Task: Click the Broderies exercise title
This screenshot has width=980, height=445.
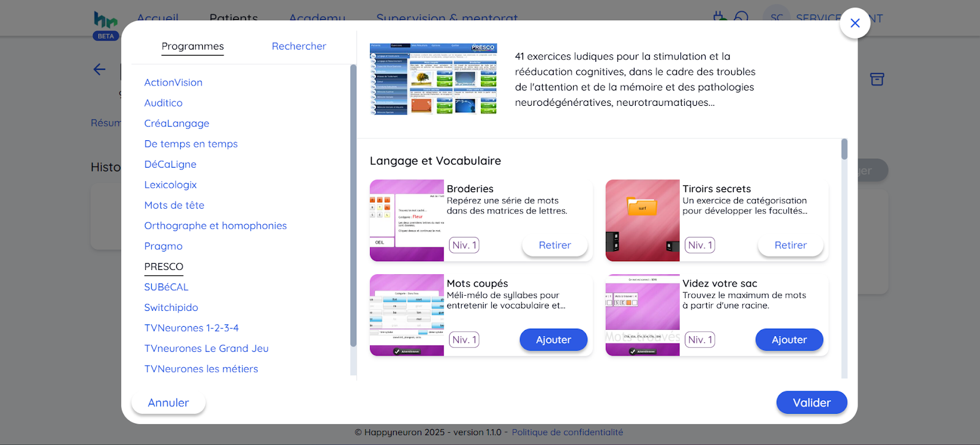Action: click(x=470, y=189)
